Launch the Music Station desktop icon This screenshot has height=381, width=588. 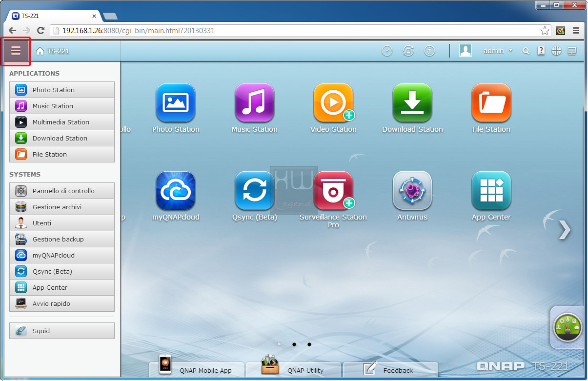tap(255, 103)
